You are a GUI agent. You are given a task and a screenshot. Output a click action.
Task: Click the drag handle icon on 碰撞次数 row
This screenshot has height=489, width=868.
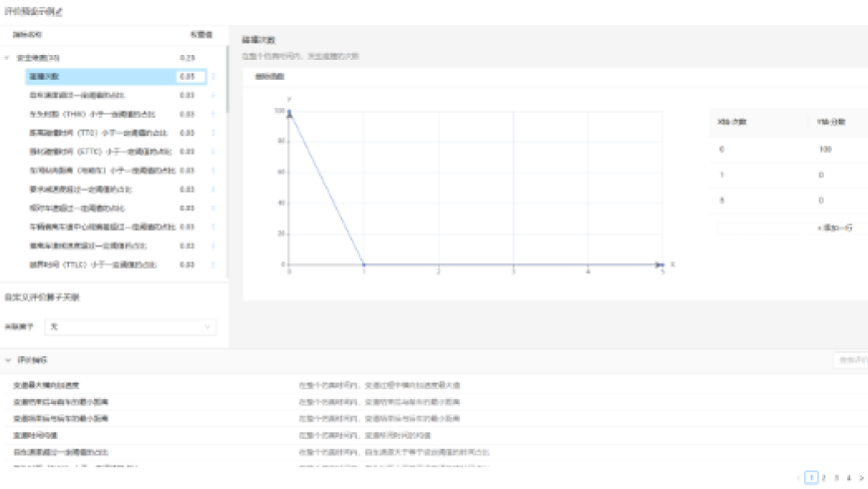pyautogui.click(x=213, y=76)
